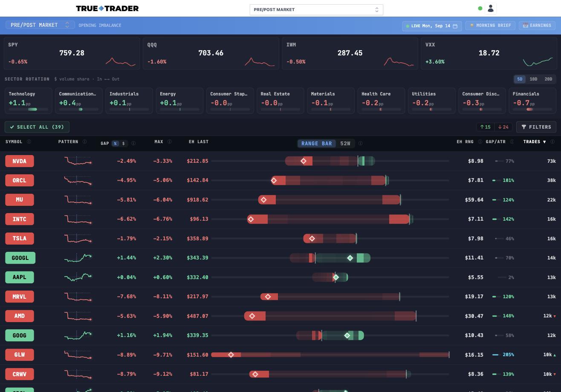Image resolution: width=561 pixels, height=392 pixels.
Task: Click GOOGL range bar diamond marker
Action: pyautogui.click(x=350, y=258)
